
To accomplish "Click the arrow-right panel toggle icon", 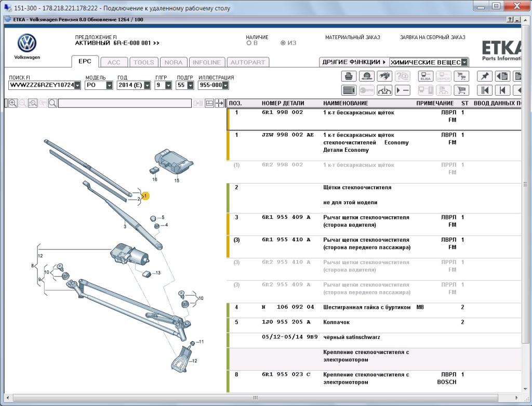I will coord(220,103).
